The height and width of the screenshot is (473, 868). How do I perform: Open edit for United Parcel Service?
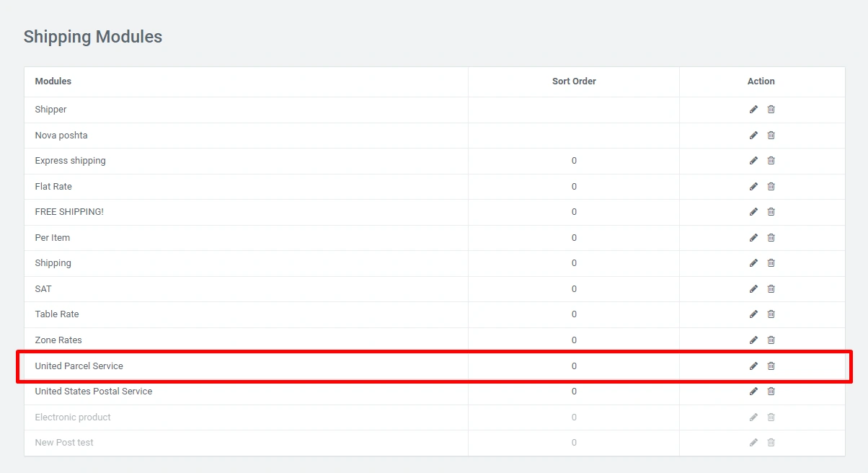pyautogui.click(x=753, y=366)
